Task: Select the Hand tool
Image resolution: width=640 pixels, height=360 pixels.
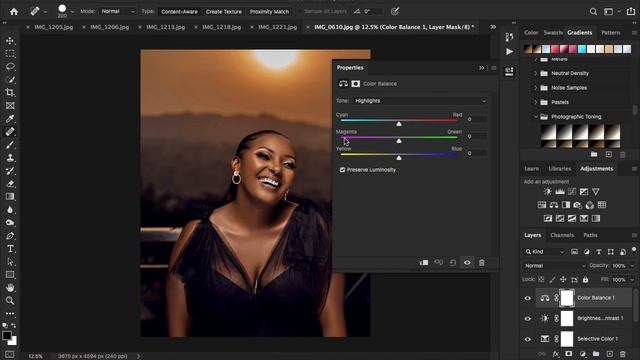Action: [x=10, y=288]
